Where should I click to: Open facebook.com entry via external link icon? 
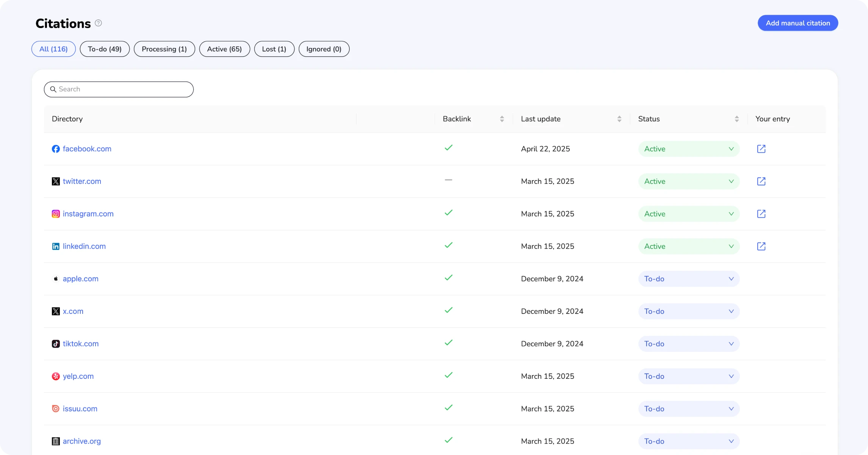(x=761, y=149)
